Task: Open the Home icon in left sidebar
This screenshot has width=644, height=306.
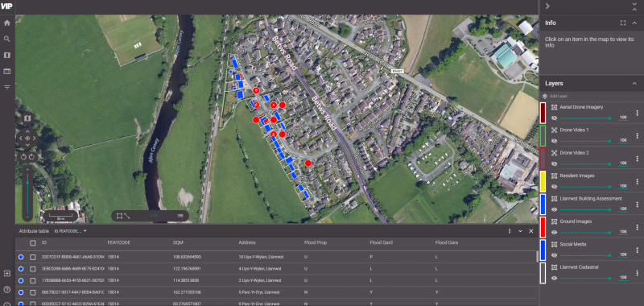Action: 6,23
